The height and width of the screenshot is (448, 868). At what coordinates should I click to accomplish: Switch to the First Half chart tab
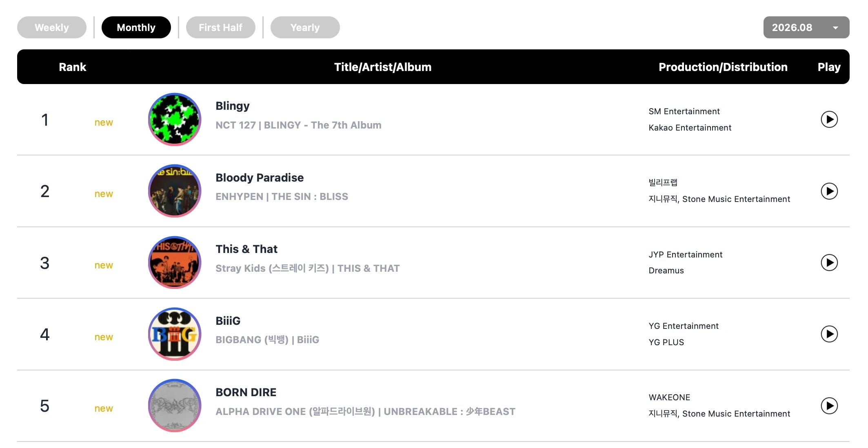coord(220,27)
